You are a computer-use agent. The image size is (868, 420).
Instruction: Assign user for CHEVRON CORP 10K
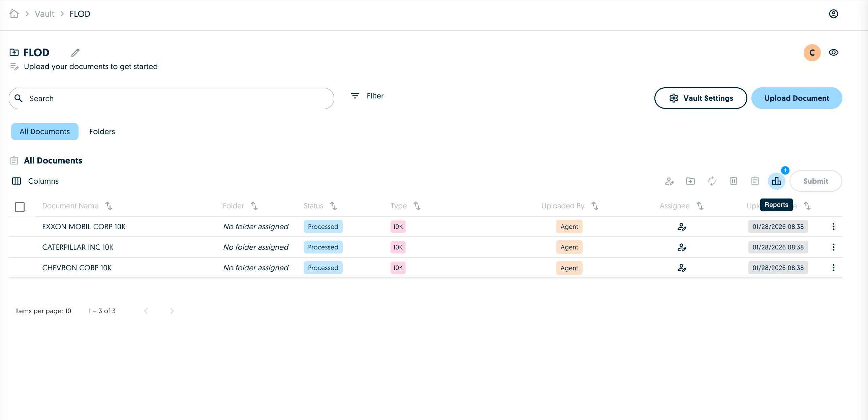pos(682,268)
